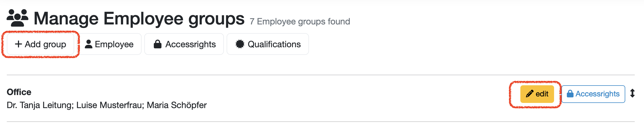Click the "7 Employee groups found" text
Screen dimensions: 644x126
pyautogui.click(x=300, y=21)
